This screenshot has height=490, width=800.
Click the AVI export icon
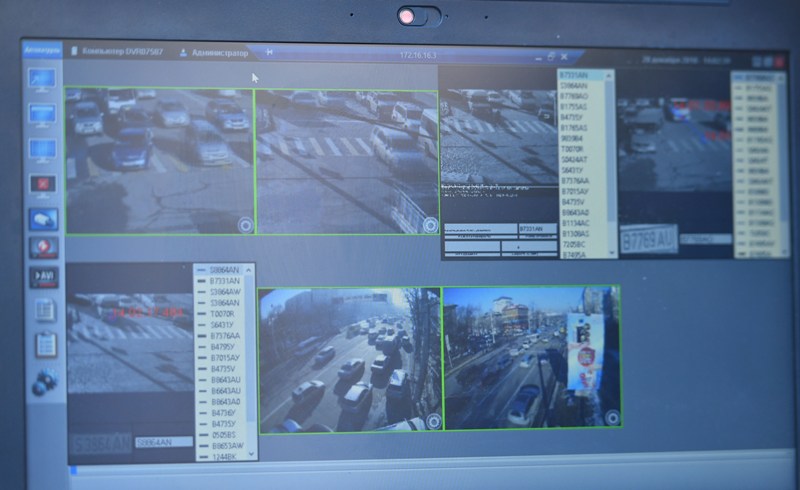pos(44,277)
